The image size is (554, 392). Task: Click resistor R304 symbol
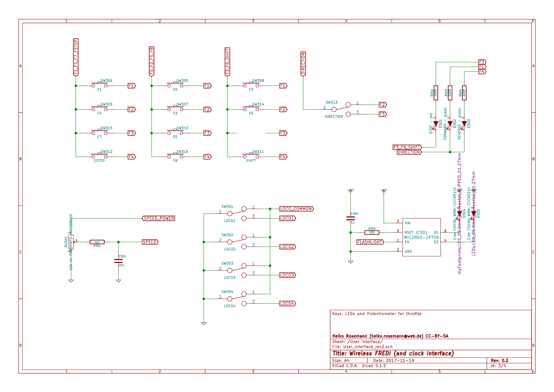464,93
